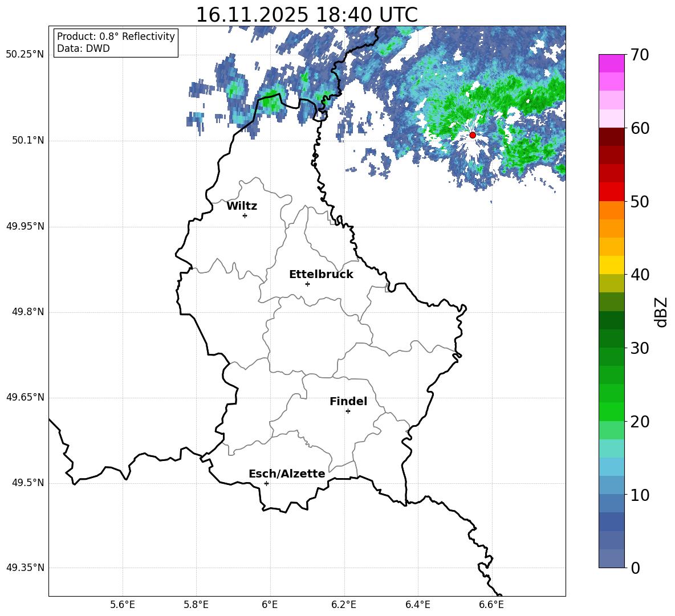Click the Wiltz station cross marker
This screenshot has width=675, height=616.
[x=245, y=215]
